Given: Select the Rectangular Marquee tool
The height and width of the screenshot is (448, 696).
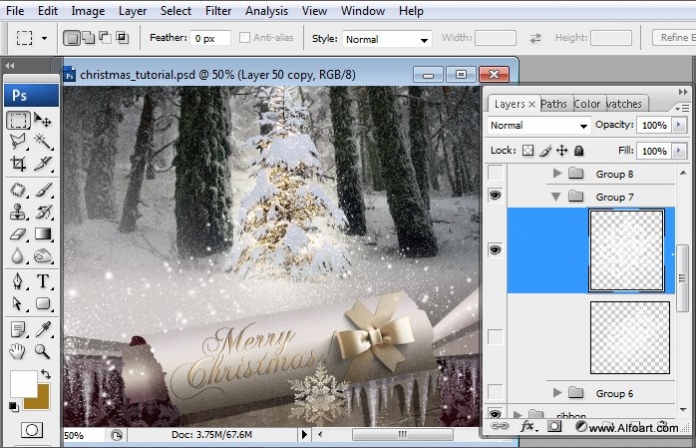Looking at the screenshot, I should (x=18, y=120).
